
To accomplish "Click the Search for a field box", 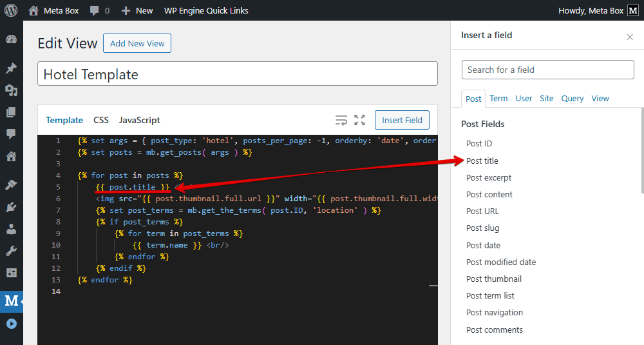I will point(547,70).
